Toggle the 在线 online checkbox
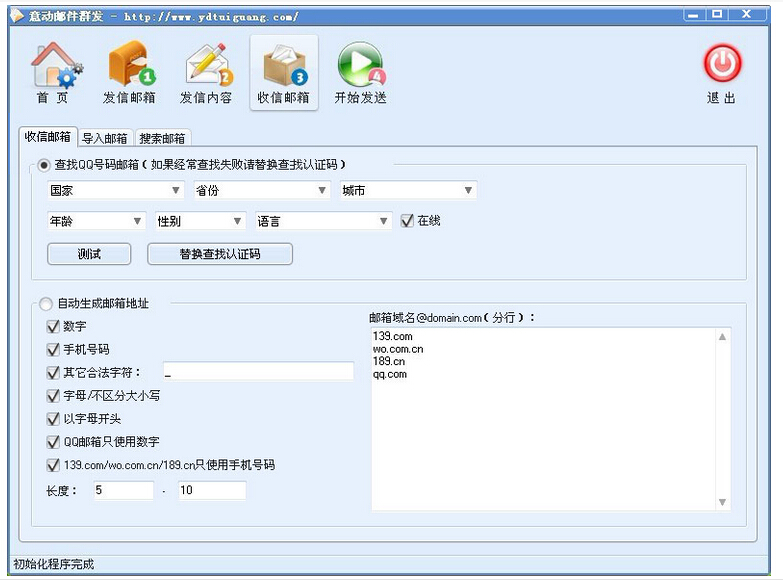This screenshot has width=783, height=580. (x=407, y=221)
